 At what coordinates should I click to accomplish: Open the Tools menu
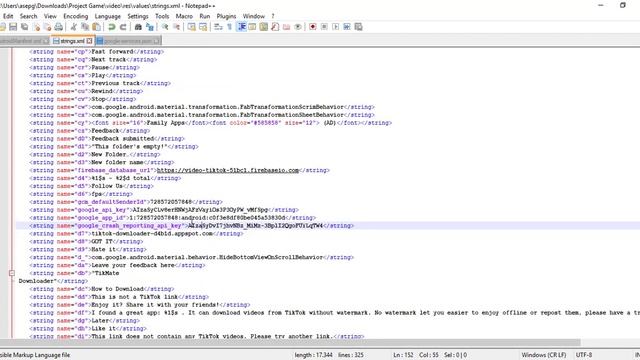[162, 16]
